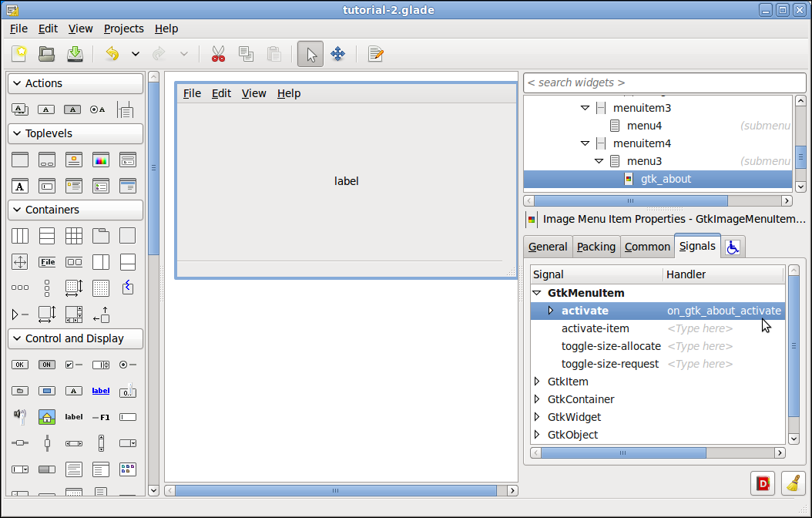Choose the Color Selection Dialog toplevel

[101, 160]
